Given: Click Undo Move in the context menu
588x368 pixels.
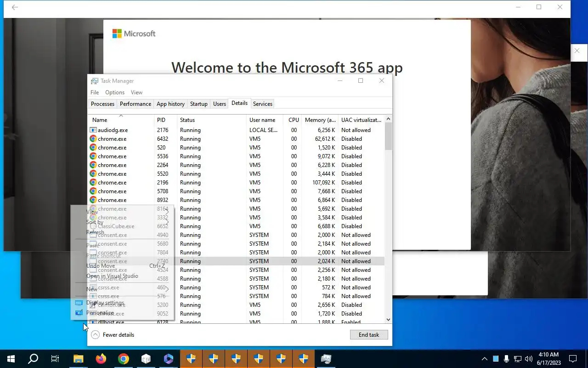Looking at the screenshot, I should point(101,266).
